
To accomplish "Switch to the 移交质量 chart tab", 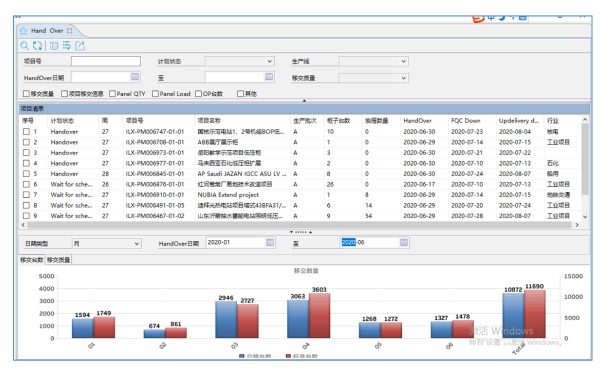I will coord(59,260).
